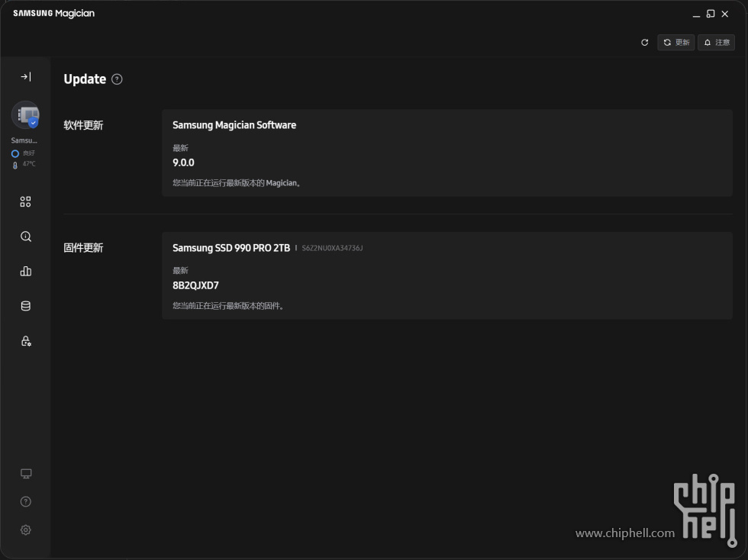Open the Performance Benchmark bar chart icon

tap(25, 272)
